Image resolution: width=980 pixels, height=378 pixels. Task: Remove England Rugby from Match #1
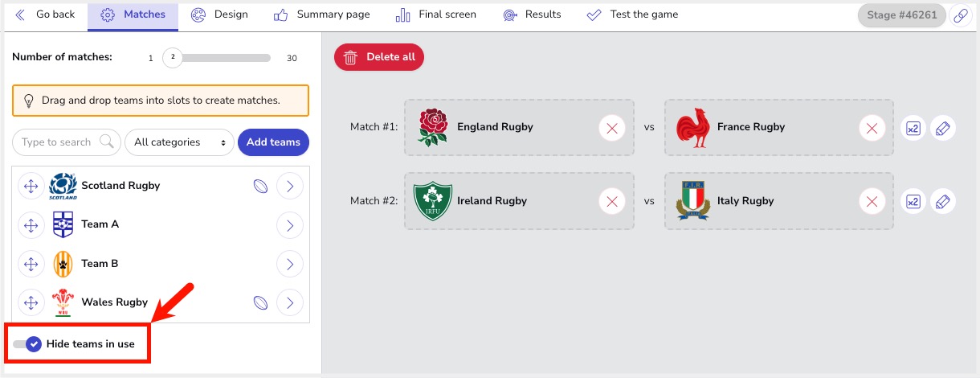pos(612,128)
